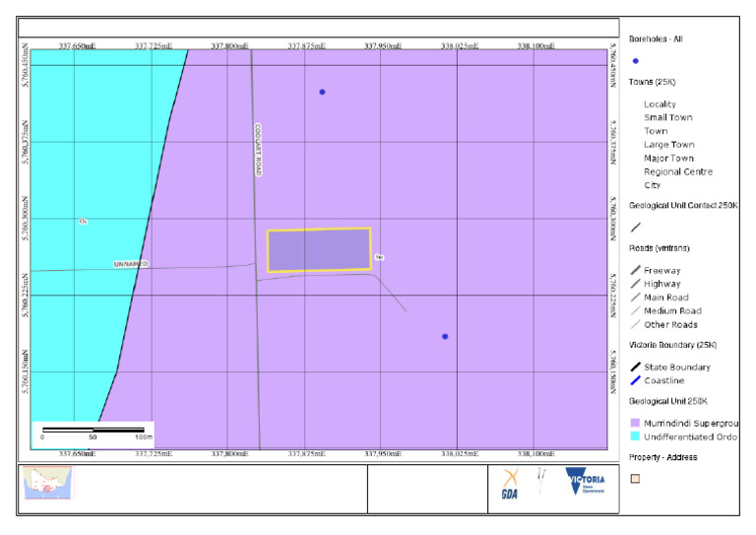Click the GDA logo icon
Image resolution: width=756 pixels, height=535 pixels.
[x=510, y=484]
